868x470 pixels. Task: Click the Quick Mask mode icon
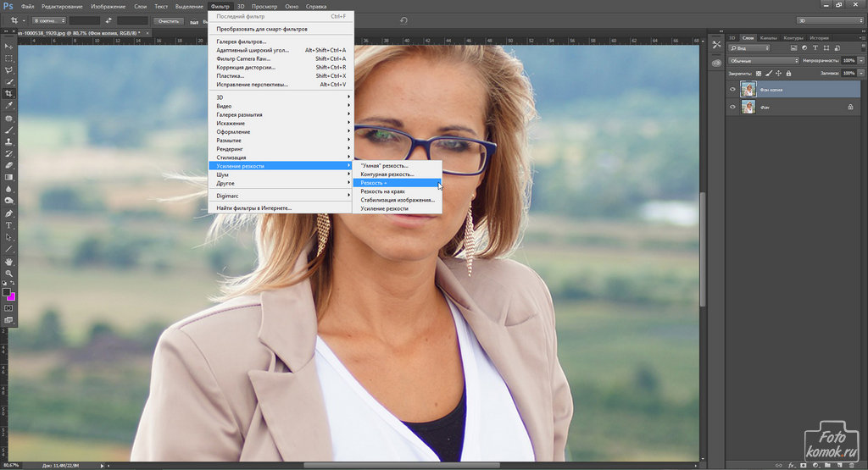tap(8, 308)
